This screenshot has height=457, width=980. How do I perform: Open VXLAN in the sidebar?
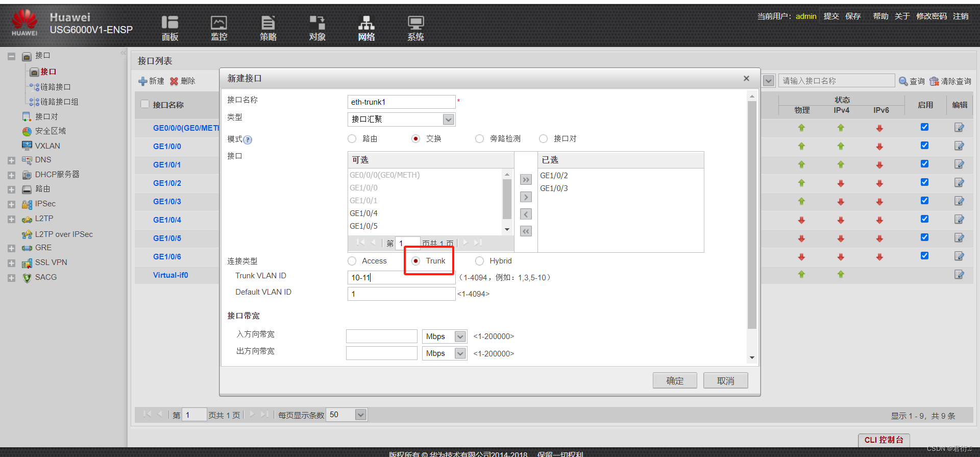coord(47,146)
